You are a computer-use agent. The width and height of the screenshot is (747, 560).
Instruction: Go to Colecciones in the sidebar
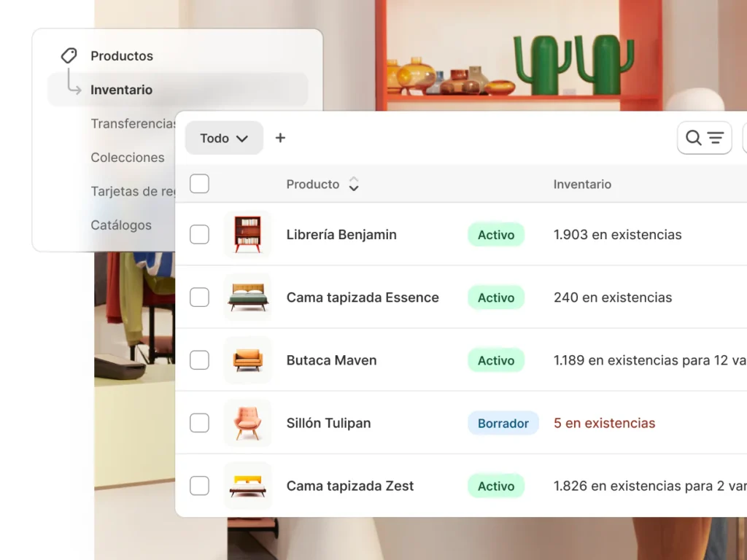coord(127,157)
